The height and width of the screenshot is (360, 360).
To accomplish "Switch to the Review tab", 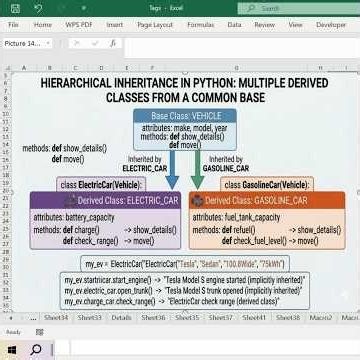I will (265, 25).
